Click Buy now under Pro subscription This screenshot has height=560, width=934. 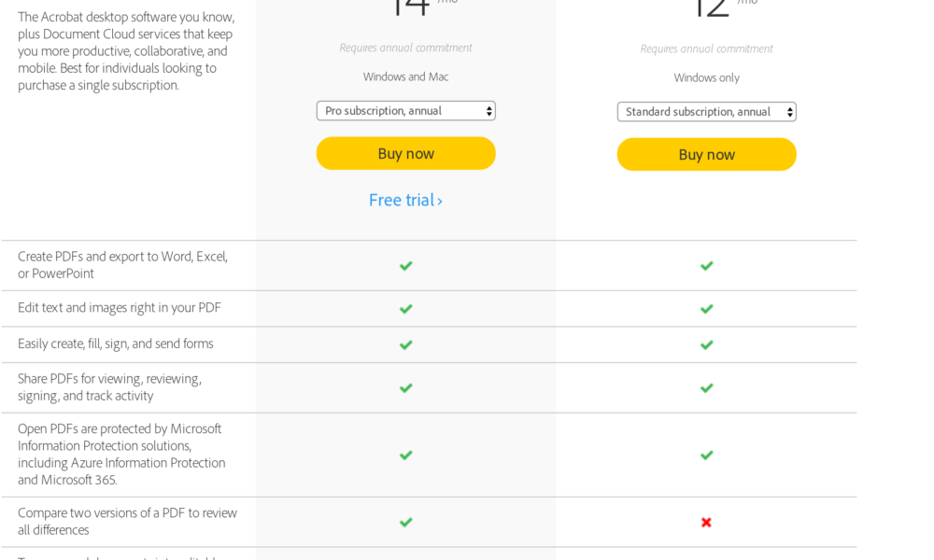click(405, 153)
